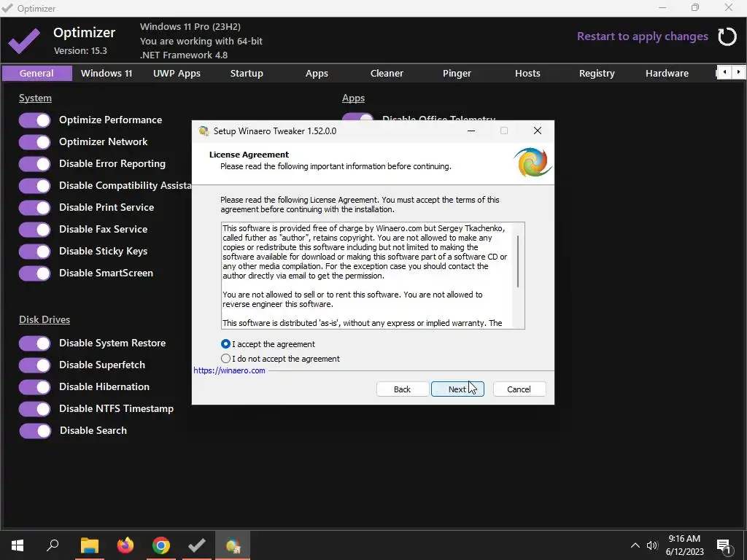Click the Windows 11 Pro (23H2) text

190,27
